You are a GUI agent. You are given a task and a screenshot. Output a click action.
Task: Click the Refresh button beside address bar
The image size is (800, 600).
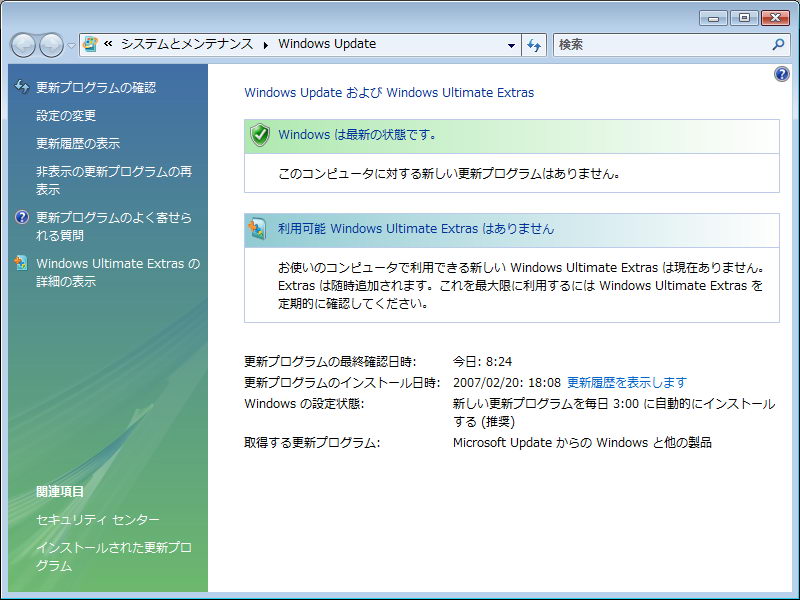(534, 45)
